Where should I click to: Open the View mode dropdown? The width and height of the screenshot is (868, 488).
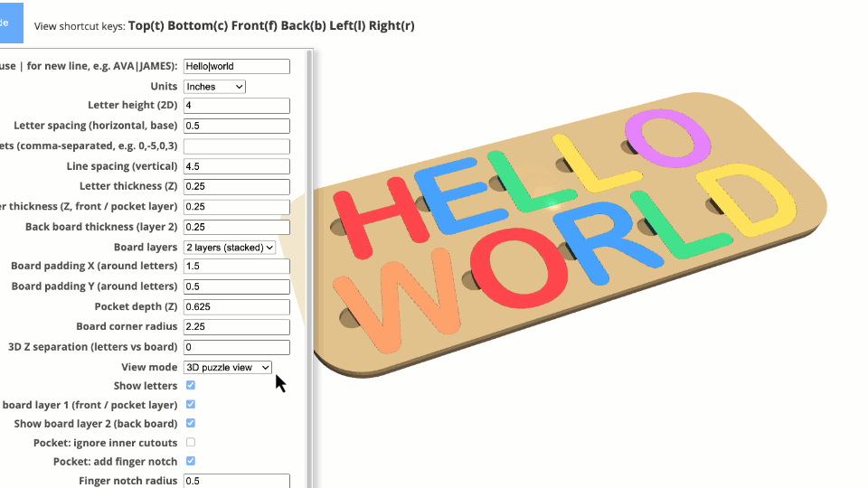pyautogui.click(x=227, y=368)
